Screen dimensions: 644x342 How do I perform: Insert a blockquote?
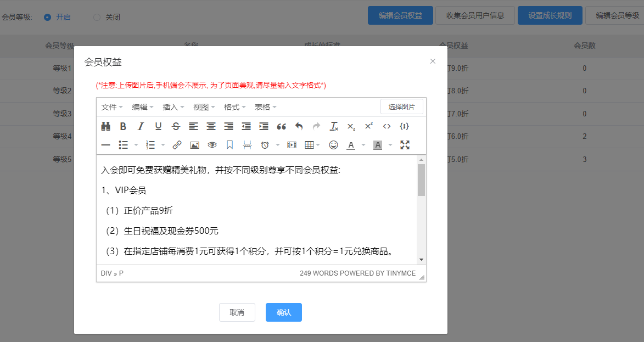(281, 126)
